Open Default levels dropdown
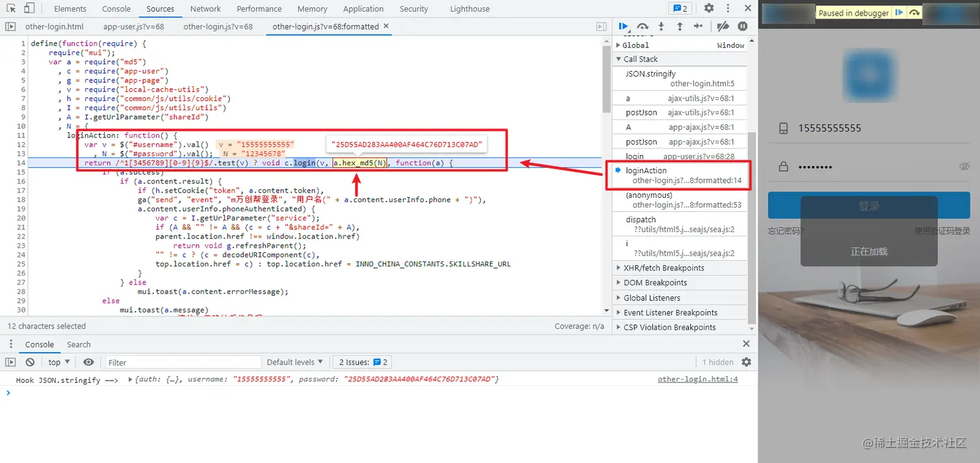Screen dimensions: 980x463 (295, 362)
